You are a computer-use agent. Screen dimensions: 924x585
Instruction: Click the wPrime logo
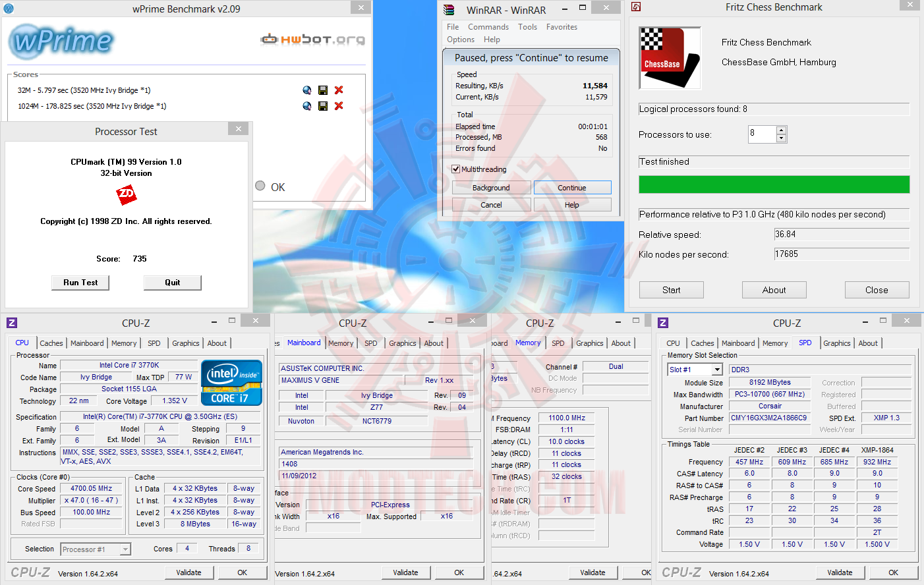(62, 41)
